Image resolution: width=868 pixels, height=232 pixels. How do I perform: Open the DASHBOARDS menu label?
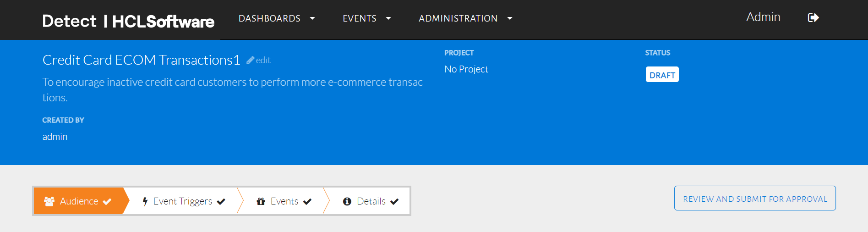point(269,18)
